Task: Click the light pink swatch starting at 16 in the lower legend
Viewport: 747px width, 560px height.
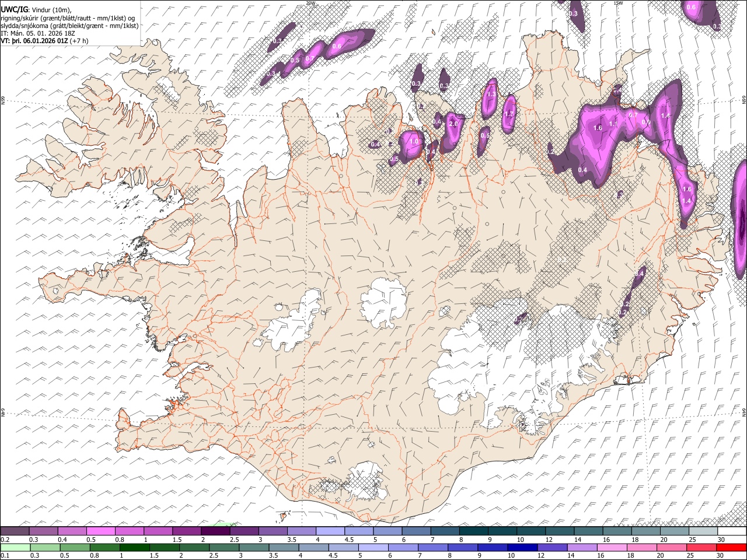Action: tap(612, 547)
